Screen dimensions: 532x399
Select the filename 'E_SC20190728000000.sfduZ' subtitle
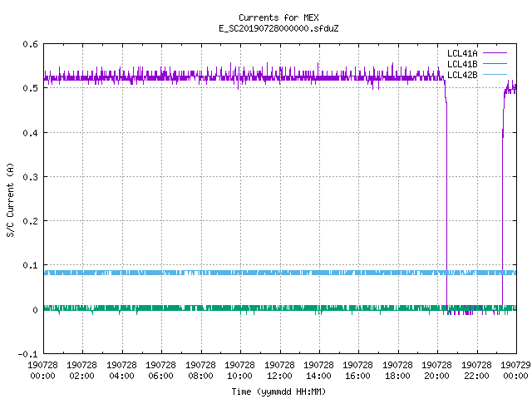point(278,28)
